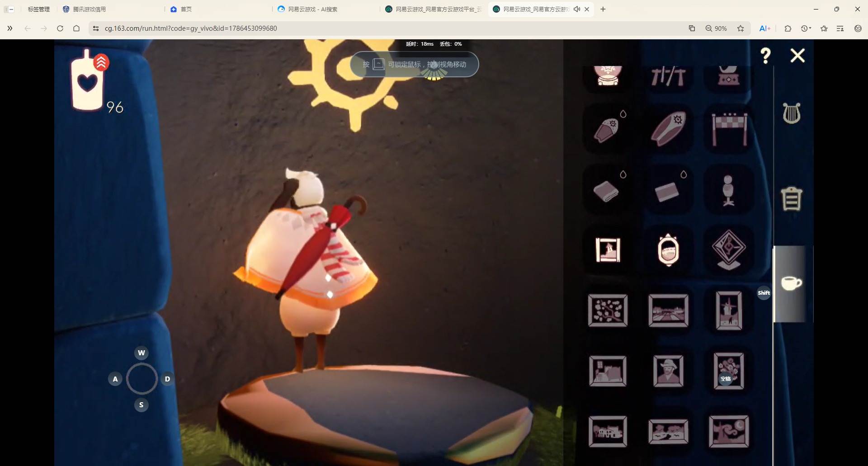868x466 pixels.
Task: View site information icon in address bar
Action: [x=95, y=28]
